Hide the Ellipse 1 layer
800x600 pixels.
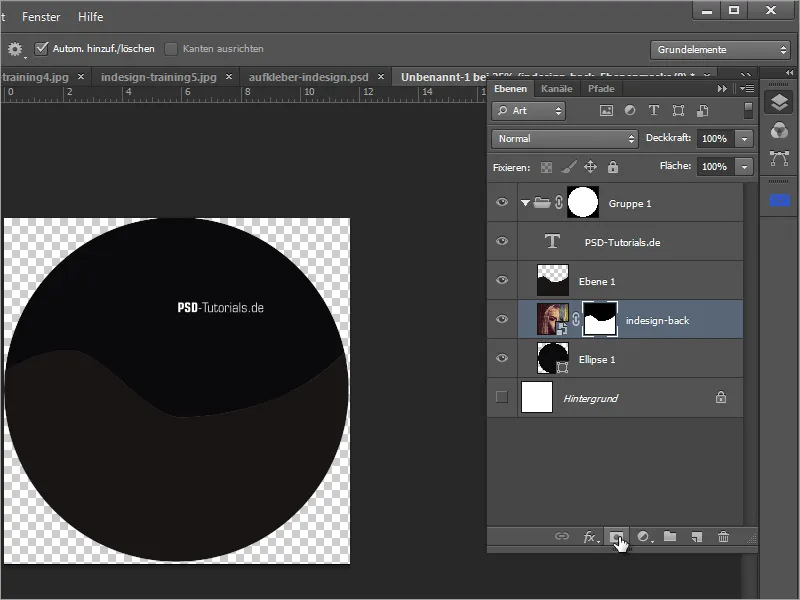[502, 358]
